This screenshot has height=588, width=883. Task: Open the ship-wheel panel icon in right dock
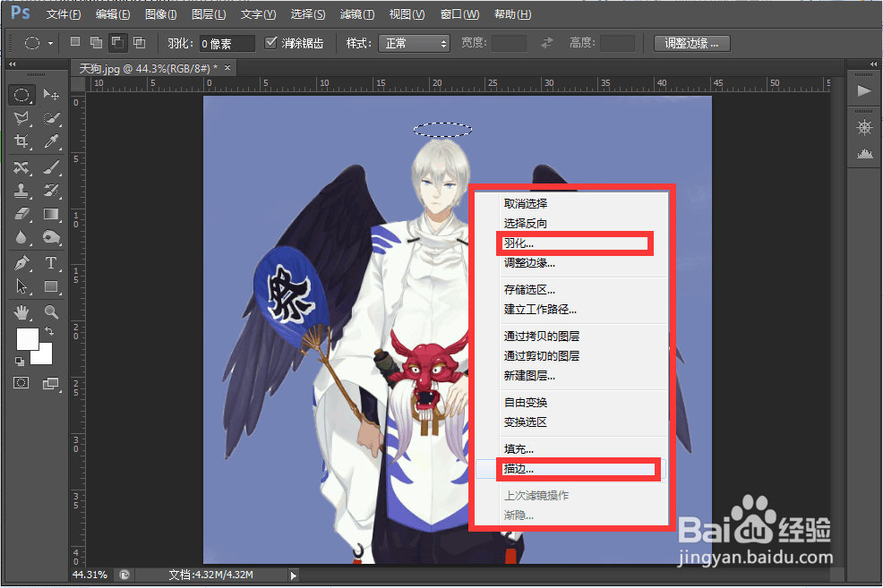point(864,127)
